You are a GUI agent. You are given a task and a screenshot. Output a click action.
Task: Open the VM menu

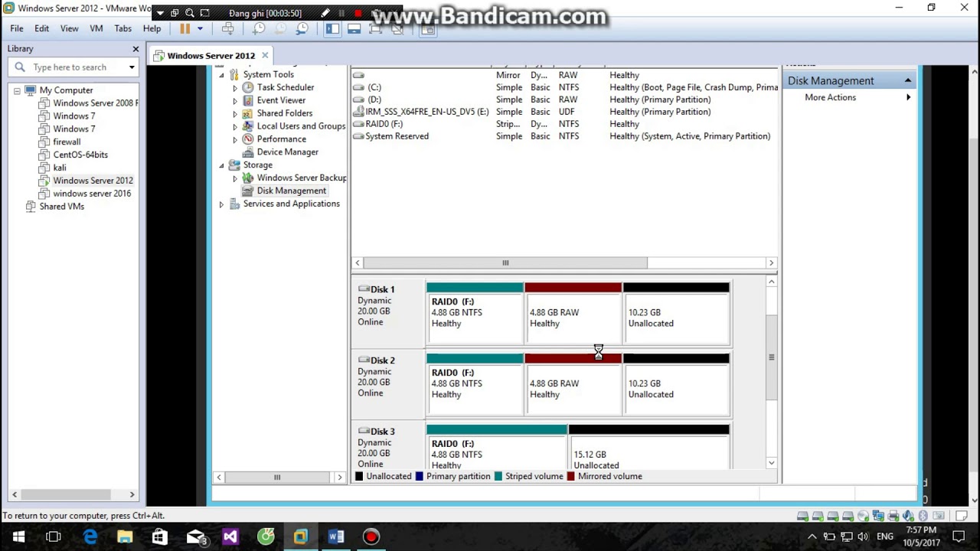(x=96, y=28)
